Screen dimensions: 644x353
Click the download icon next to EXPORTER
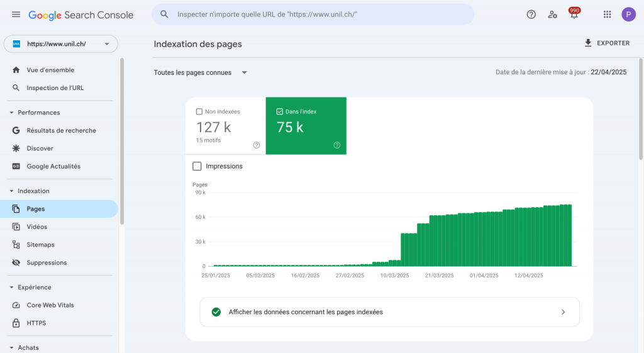[x=588, y=43]
